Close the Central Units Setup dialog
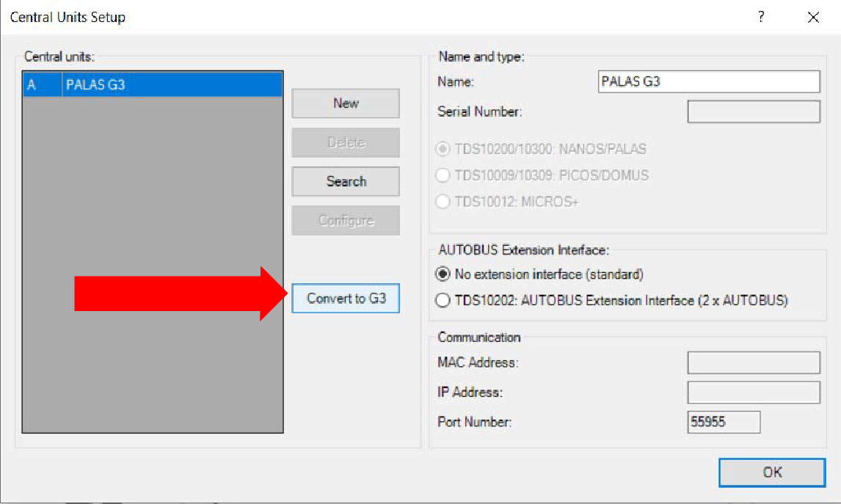Viewport: 841px width, 504px height. coord(813,18)
